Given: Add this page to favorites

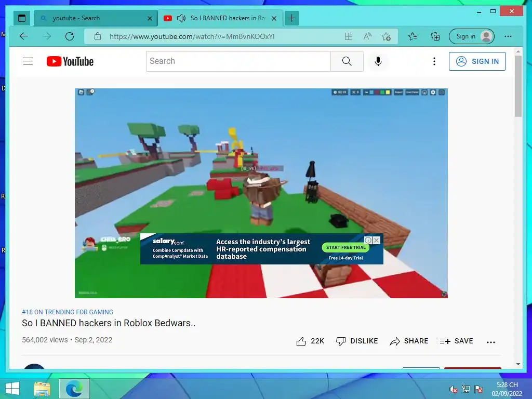Looking at the screenshot, I should pos(386,36).
